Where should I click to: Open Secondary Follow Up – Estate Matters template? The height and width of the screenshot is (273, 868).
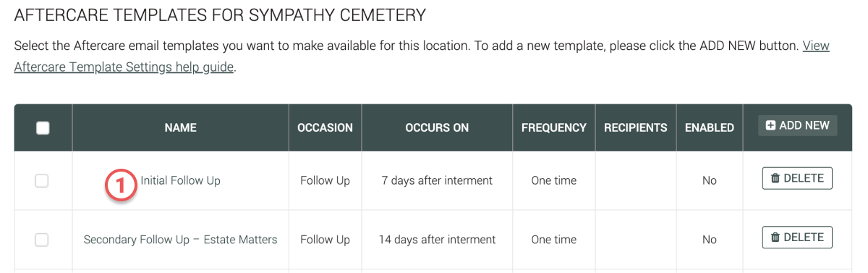(x=180, y=240)
